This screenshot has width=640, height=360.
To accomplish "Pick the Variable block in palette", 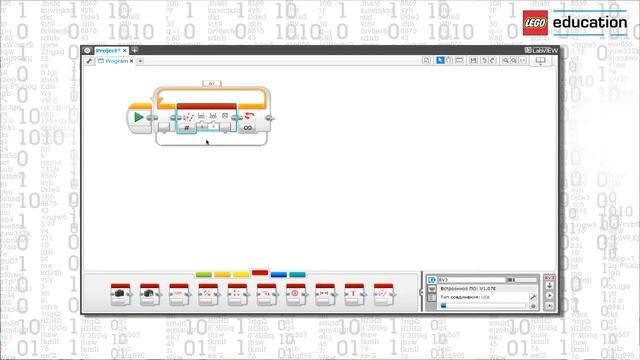I will 120,294.
